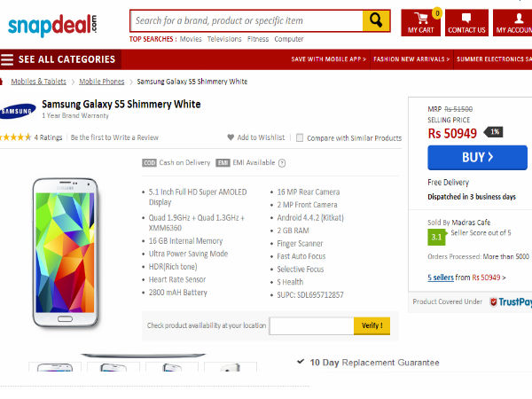Go to the Snapdeal home logo
Image resolution: width=532 pixels, height=399 pixels.
[52, 24]
